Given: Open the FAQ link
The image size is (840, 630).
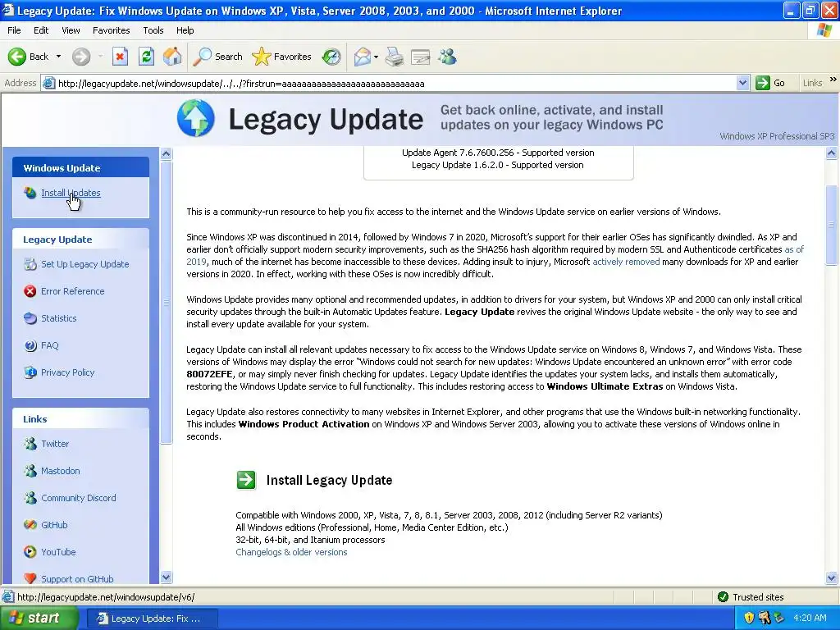Looking at the screenshot, I should (x=50, y=345).
